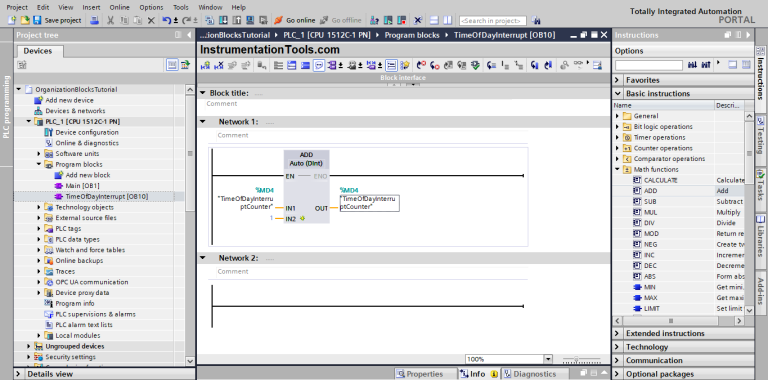
Task: Click the New project icon
Action: pyautogui.click(x=12, y=21)
